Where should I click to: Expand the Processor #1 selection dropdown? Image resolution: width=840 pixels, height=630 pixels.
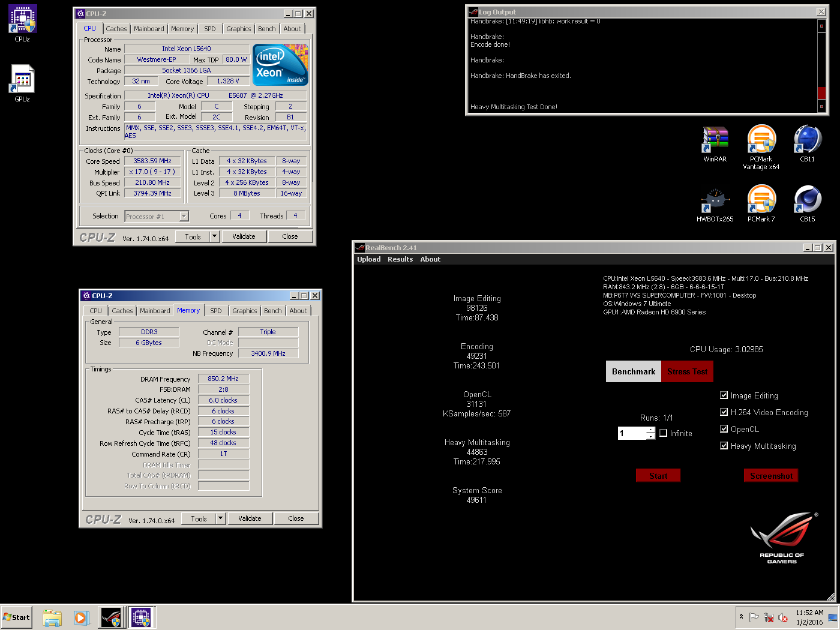point(184,216)
